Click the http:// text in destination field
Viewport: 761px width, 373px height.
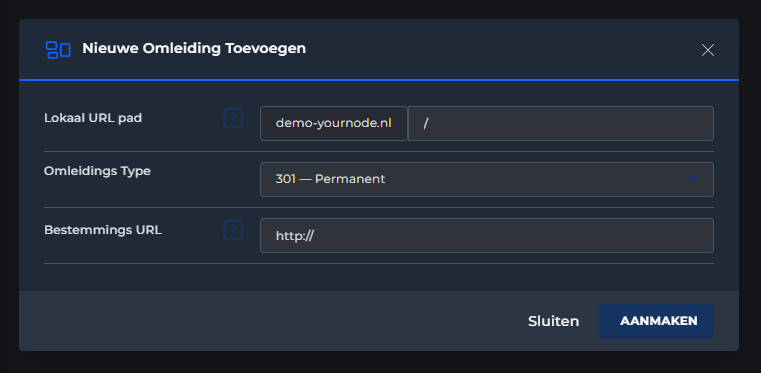click(295, 236)
